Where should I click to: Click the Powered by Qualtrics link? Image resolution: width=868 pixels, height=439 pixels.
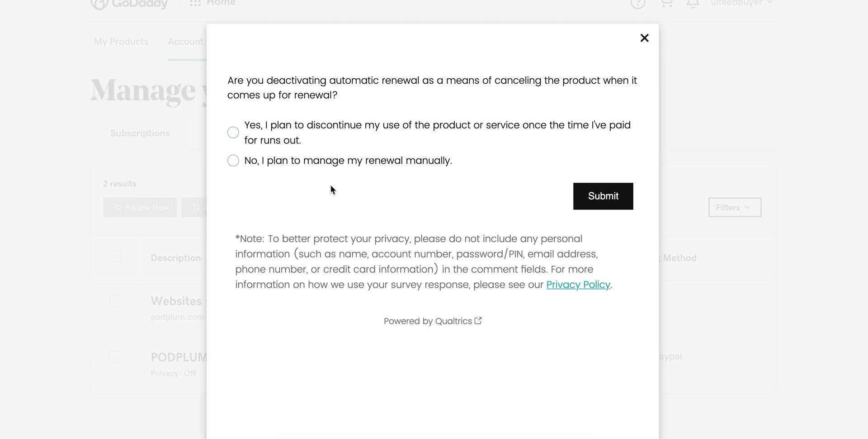429,320
